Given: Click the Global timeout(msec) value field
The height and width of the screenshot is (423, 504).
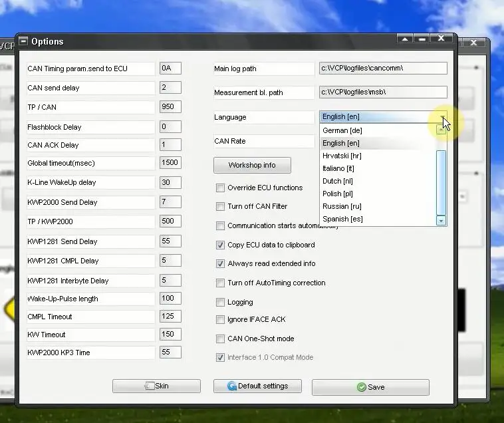Looking at the screenshot, I should coord(170,163).
